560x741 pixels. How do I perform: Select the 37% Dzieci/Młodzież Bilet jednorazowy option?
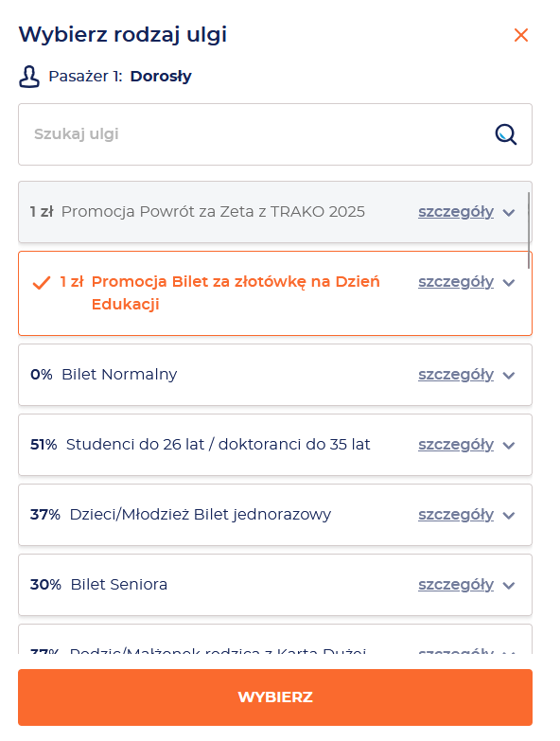coord(275,515)
